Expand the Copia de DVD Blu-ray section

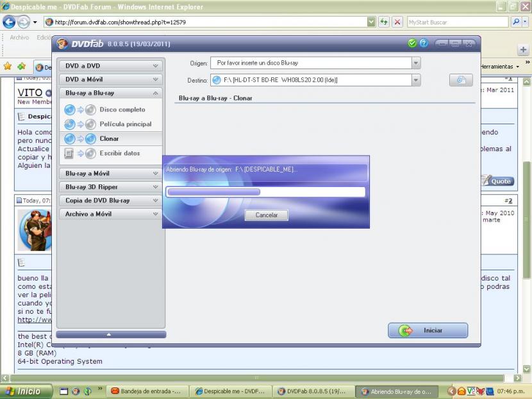(111, 200)
